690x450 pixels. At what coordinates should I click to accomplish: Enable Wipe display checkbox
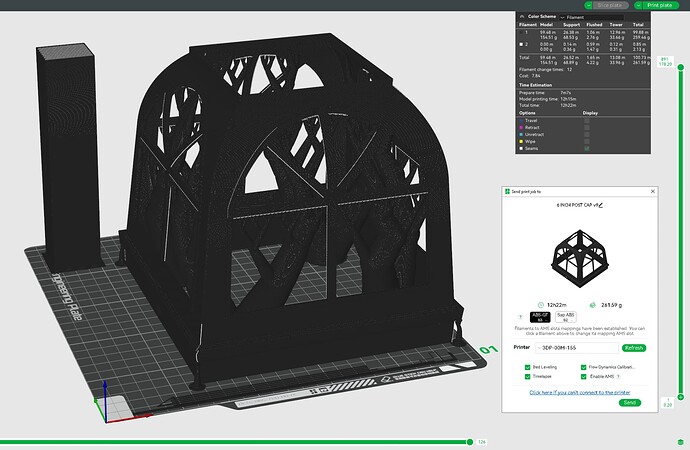click(x=587, y=142)
